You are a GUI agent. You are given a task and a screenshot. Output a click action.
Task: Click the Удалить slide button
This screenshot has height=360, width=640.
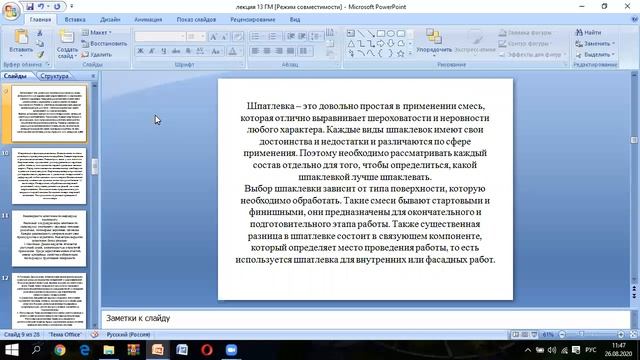coord(97,54)
